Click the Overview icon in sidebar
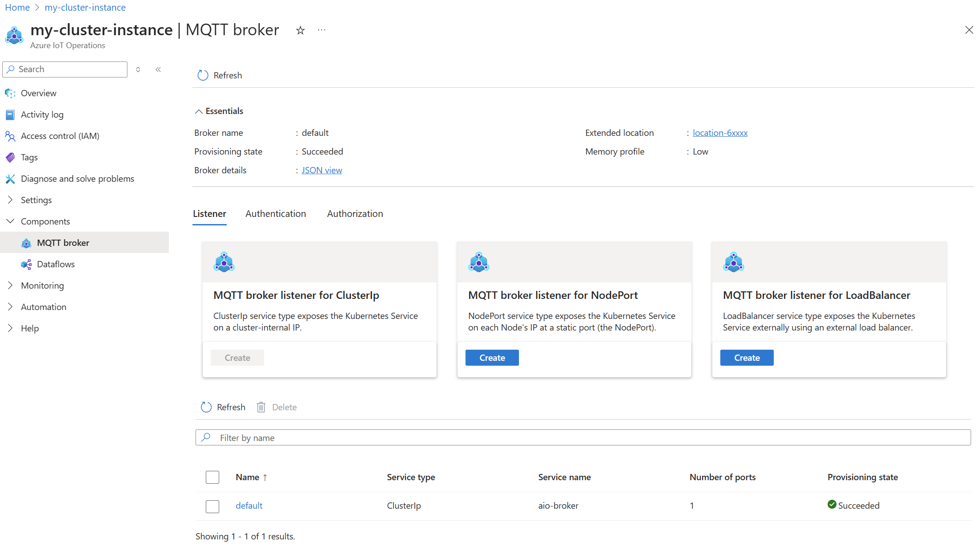Viewport: 980px width, 551px height. 10,93
